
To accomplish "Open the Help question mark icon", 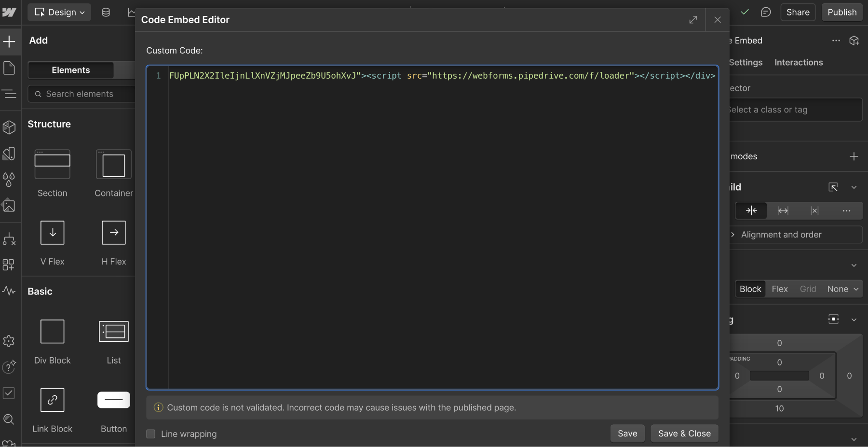I will [x=9, y=367].
